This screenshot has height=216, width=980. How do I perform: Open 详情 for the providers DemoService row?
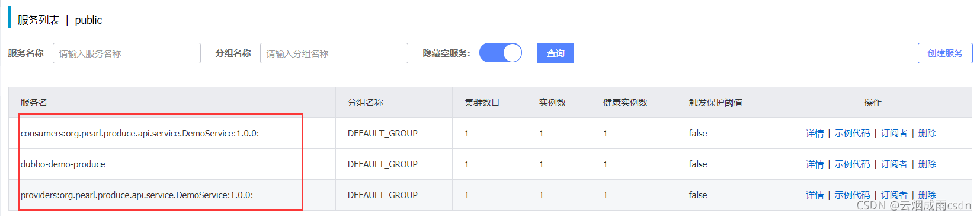tap(815, 195)
